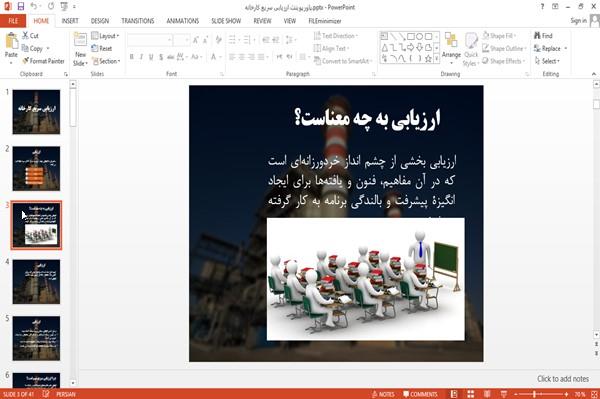Viewport: 600px width, 399px height.
Task: Open PowerPoint Help question mark
Action: pos(542,7)
